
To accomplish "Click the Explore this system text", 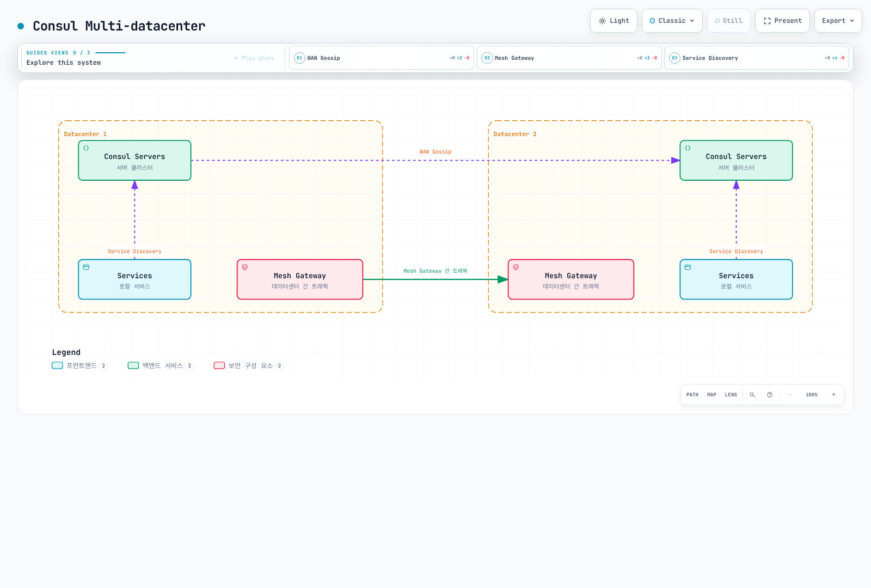I will [x=64, y=63].
